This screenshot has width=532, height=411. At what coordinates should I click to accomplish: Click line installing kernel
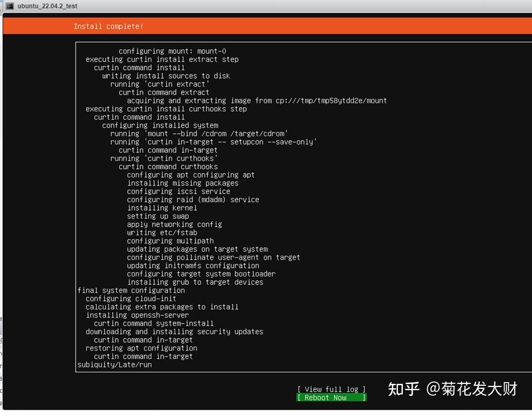[x=162, y=208]
